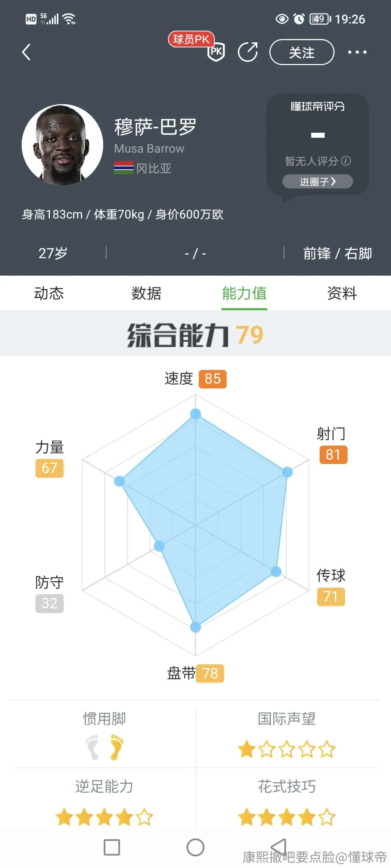Tap the greyed left foot icon
The width and height of the screenshot is (391, 868).
(x=92, y=747)
